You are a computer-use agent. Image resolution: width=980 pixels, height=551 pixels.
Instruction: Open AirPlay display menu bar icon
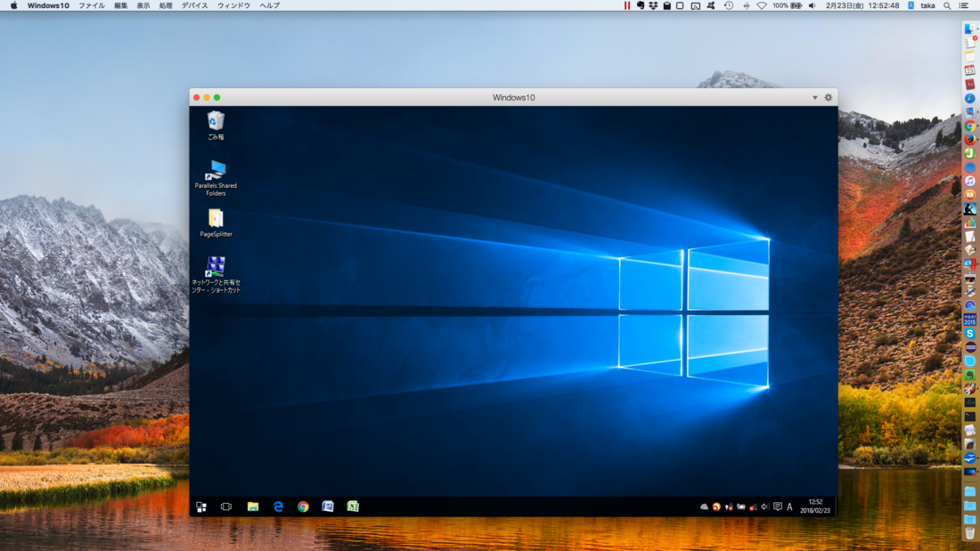point(696,5)
